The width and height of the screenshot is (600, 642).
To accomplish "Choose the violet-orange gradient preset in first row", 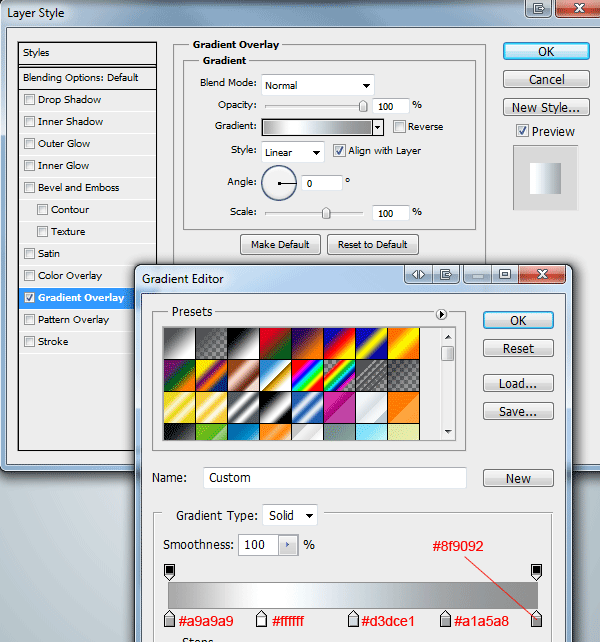I will 307,344.
